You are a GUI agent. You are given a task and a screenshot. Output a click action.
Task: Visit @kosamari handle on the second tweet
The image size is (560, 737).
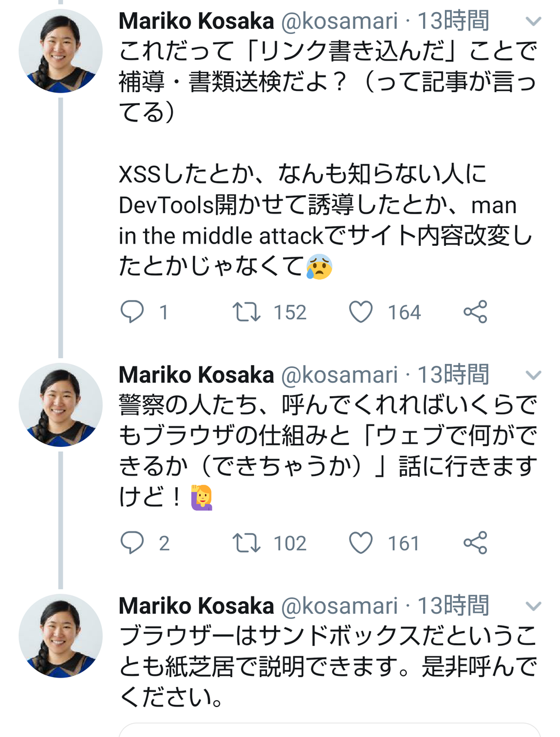coord(339,375)
